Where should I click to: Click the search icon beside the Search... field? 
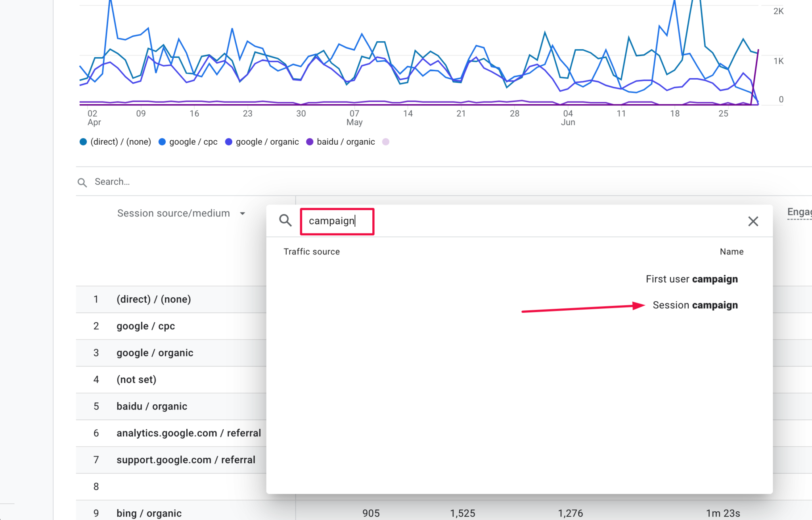click(x=82, y=182)
